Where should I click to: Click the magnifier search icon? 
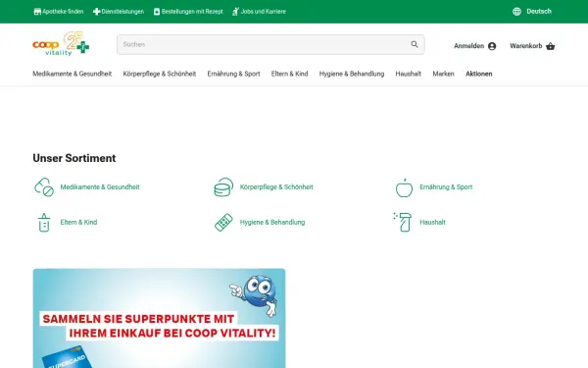click(415, 44)
